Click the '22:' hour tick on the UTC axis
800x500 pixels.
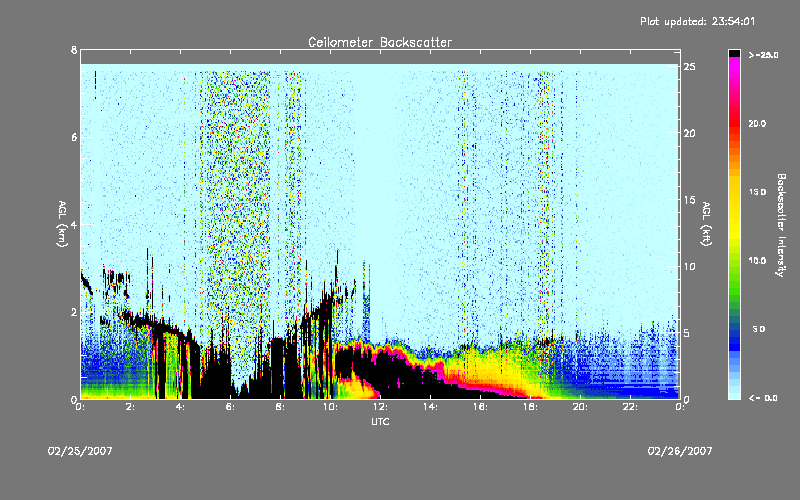click(x=630, y=407)
